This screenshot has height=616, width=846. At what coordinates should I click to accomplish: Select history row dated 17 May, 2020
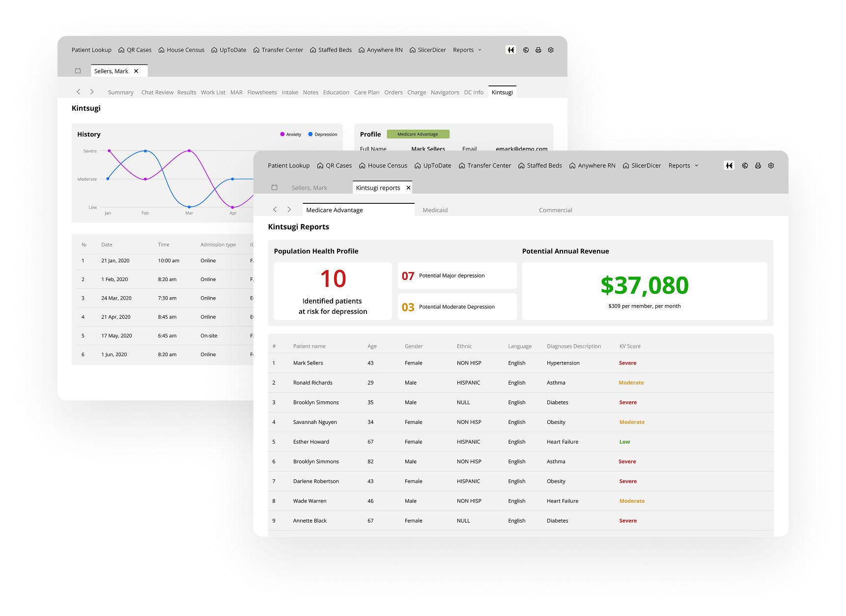point(166,336)
